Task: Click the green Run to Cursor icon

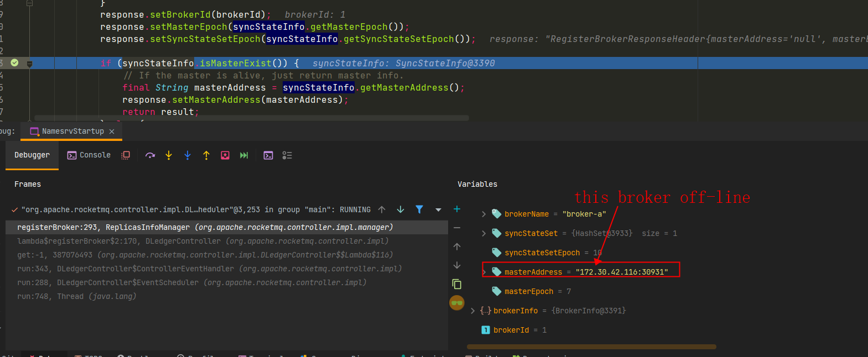Action: (244, 155)
